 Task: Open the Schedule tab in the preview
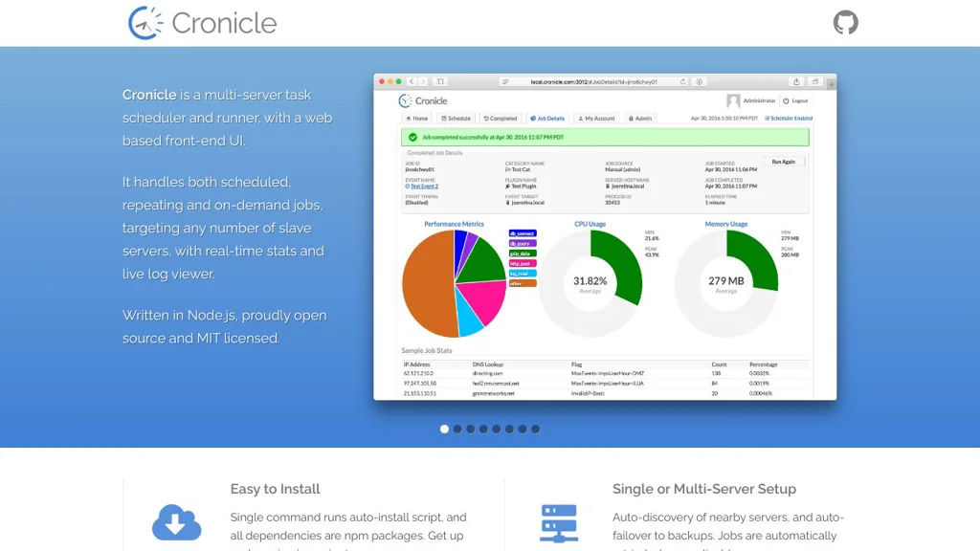(x=456, y=118)
